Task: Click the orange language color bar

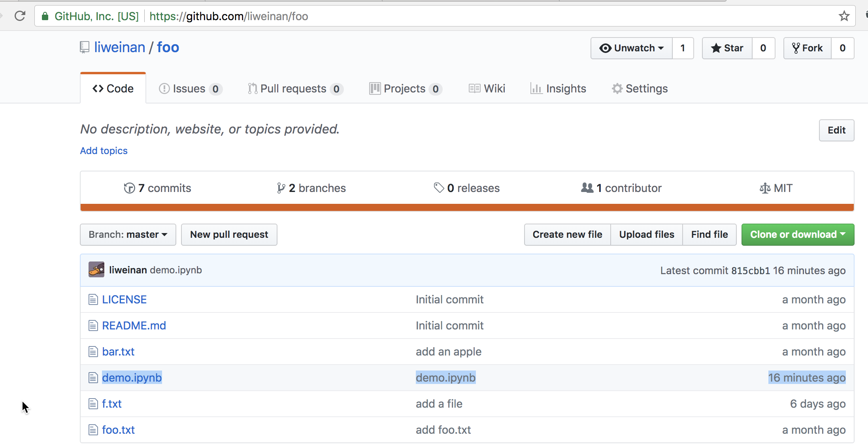Action: tap(466, 207)
